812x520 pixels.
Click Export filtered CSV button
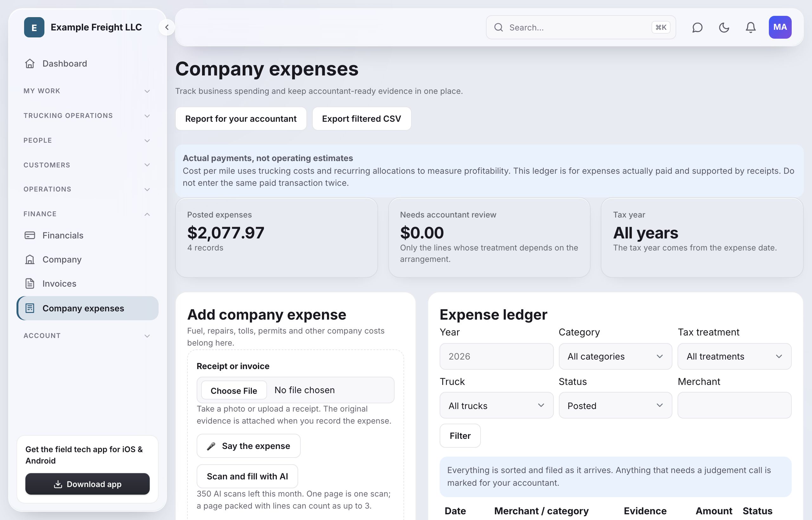(361, 119)
